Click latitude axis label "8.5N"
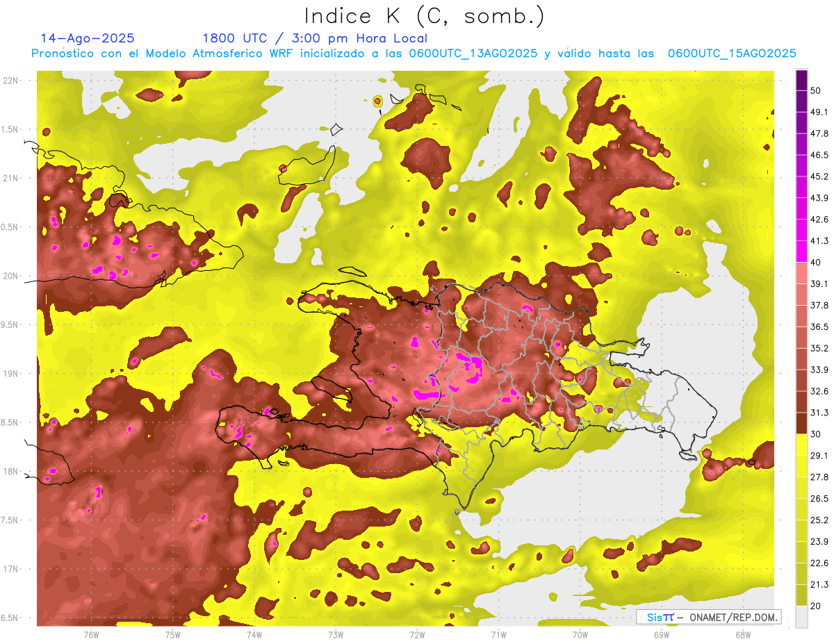The height and width of the screenshot is (644, 834). [x=10, y=422]
